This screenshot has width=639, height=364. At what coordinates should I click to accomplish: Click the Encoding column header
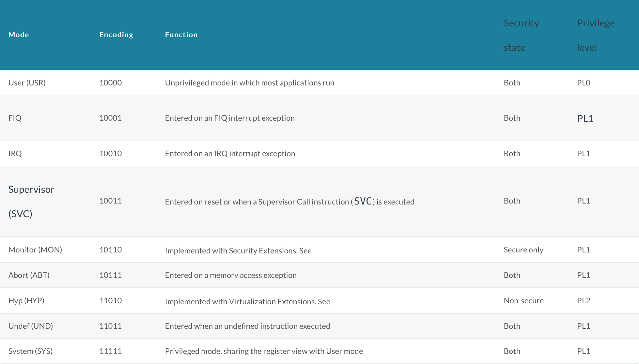pos(116,35)
